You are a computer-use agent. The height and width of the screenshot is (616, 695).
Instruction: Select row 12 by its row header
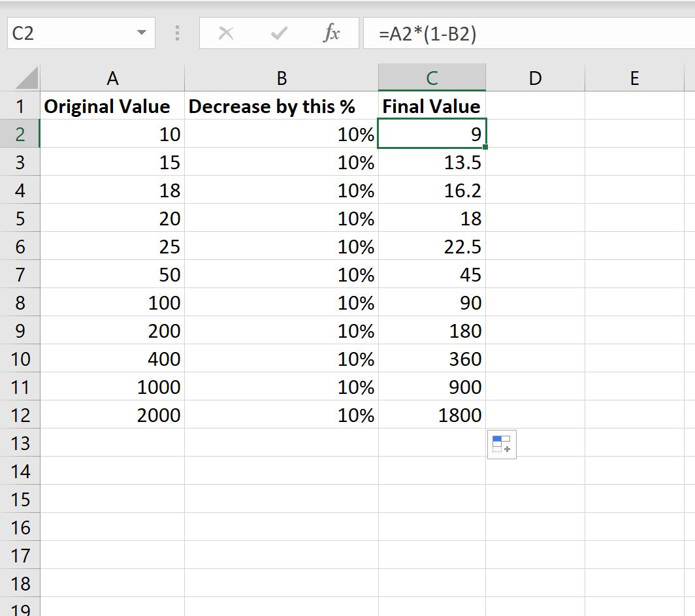(x=20, y=415)
